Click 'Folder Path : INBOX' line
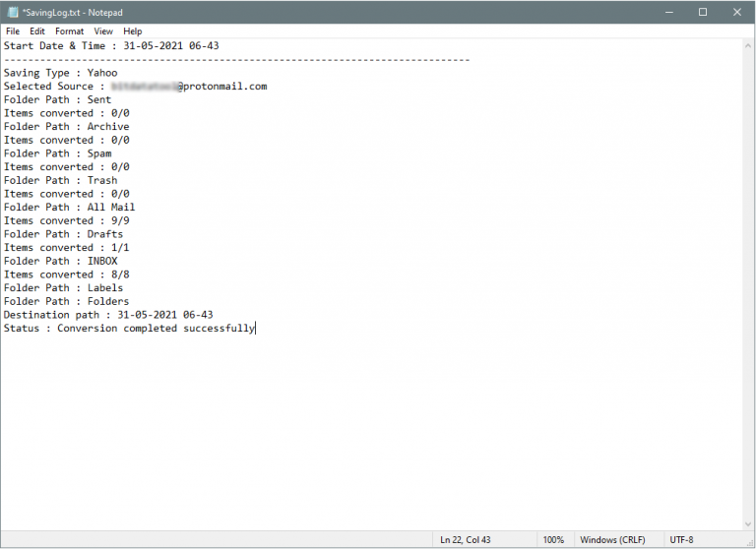The height and width of the screenshot is (549, 756). (61, 262)
